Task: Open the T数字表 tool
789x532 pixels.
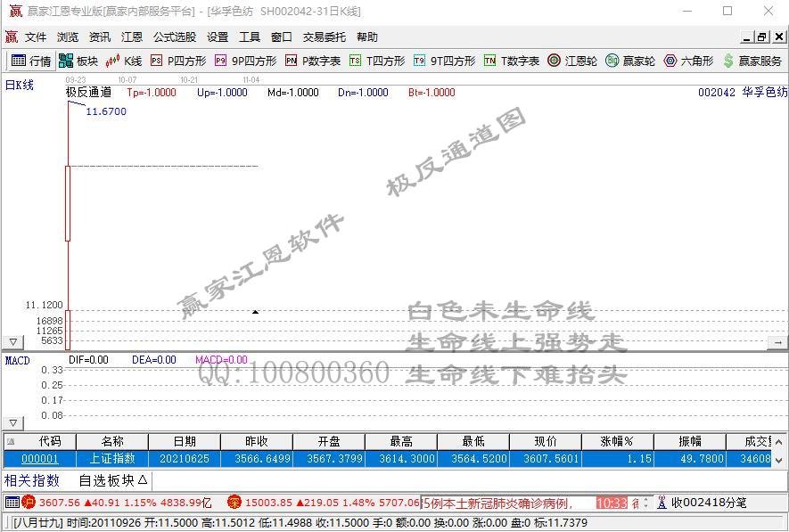Action: [512, 61]
